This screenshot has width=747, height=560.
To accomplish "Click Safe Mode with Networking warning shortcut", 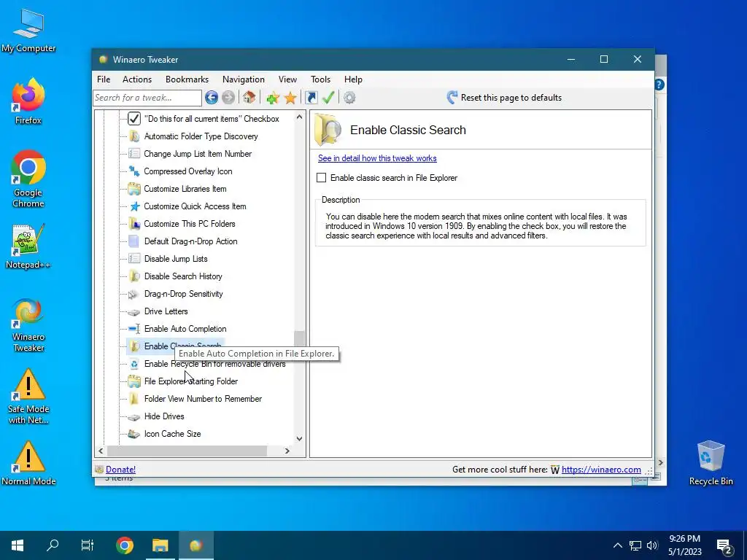I will point(28,396).
